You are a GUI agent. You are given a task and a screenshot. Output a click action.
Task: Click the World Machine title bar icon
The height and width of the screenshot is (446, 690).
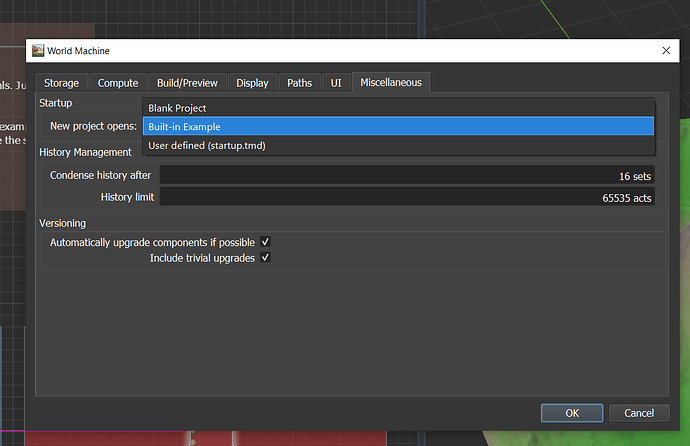[x=38, y=51]
